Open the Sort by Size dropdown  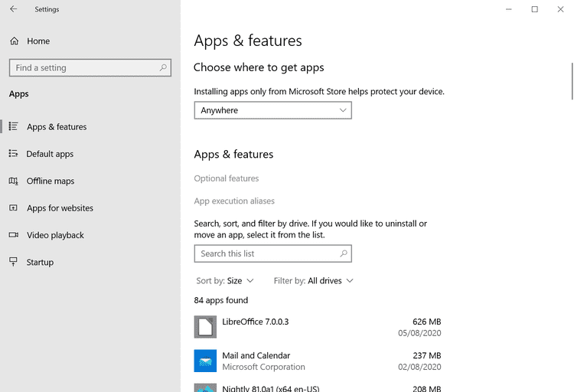pyautogui.click(x=225, y=281)
